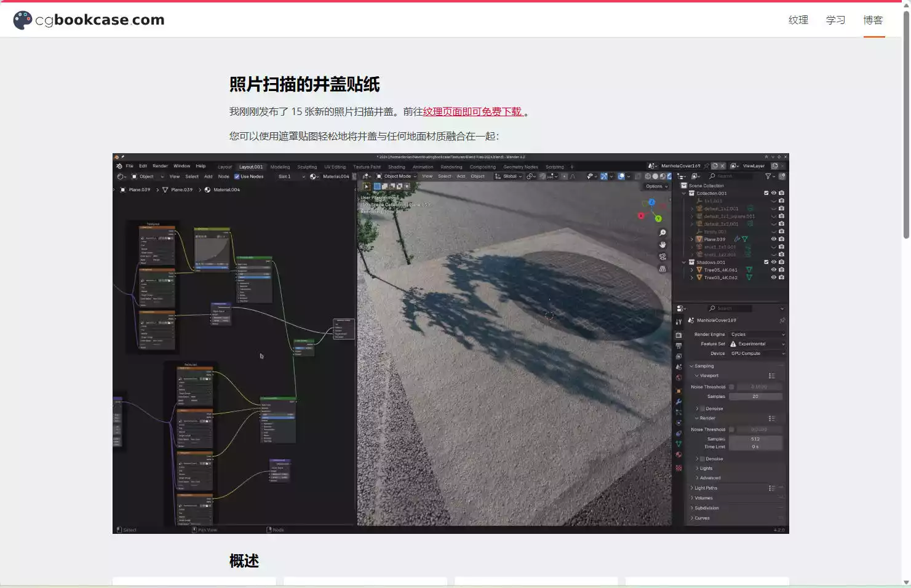Open the File menu in Blender screenshot
The height and width of the screenshot is (588, 911).
(x=129, y=166)
